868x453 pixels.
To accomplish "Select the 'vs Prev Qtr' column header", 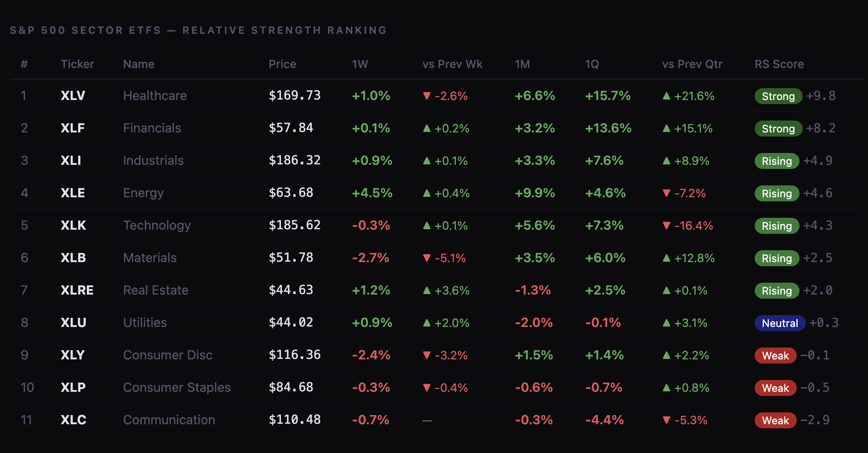I will click(692, 64).
